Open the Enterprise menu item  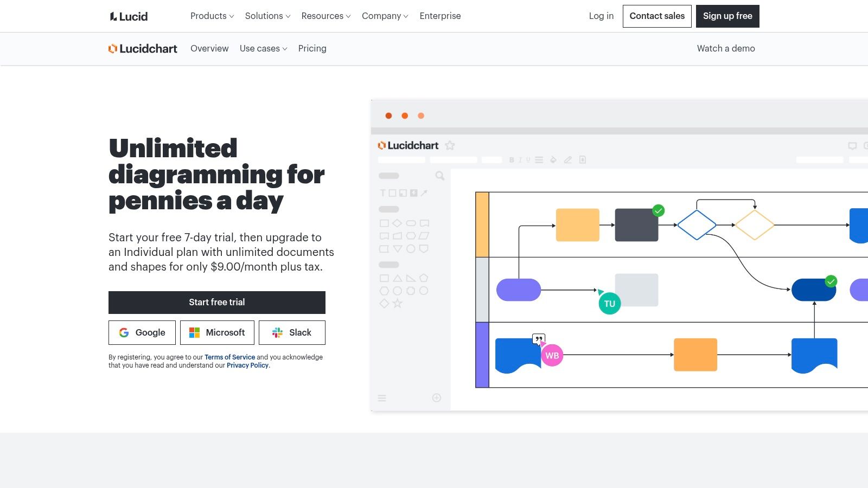click(440, 16)
